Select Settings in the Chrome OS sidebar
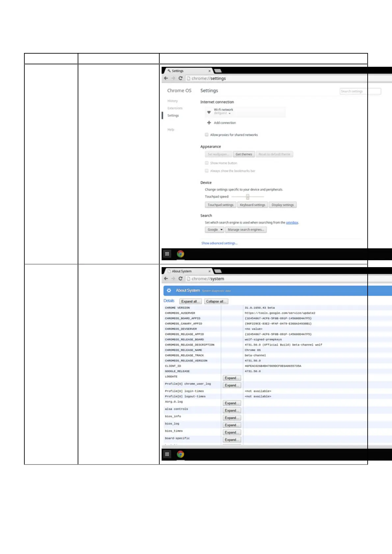The image size is (392, 554). coord(173,115)
